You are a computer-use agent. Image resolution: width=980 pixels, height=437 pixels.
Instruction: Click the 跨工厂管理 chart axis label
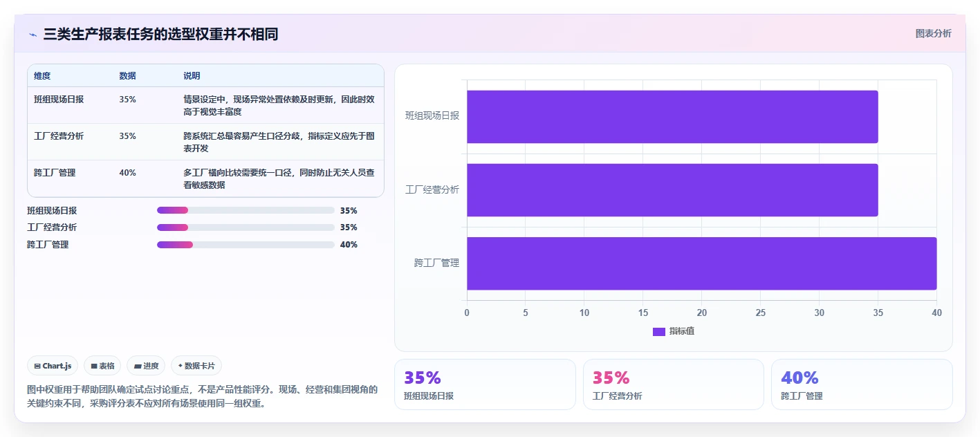point(437,263)
